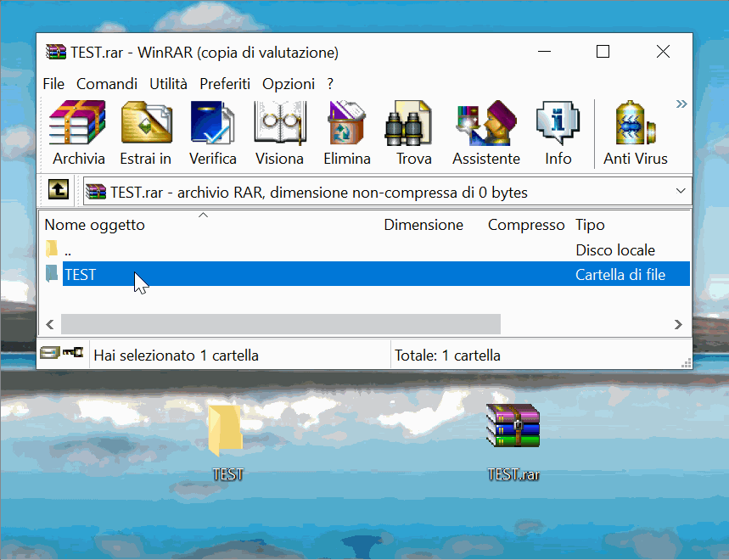Click the Trova binoculars icon
The width and height of the screenshot is (729, 560).
pyautogui.click(x=409, y=123)
